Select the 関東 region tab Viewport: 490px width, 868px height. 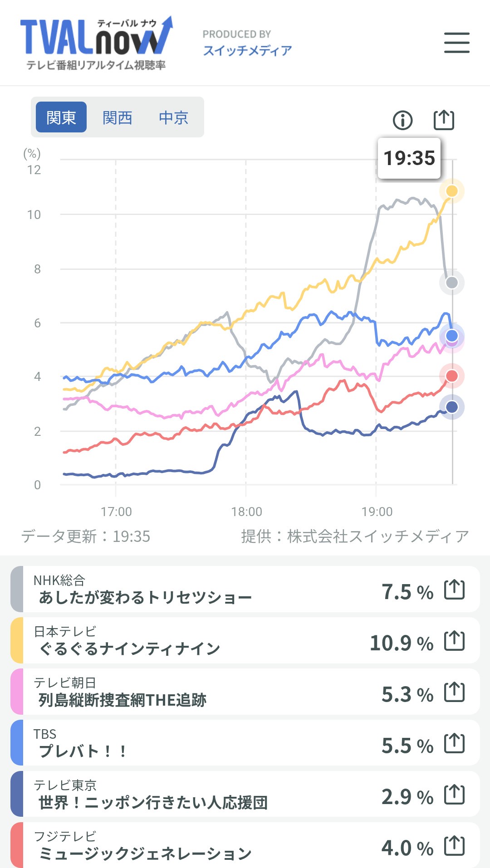pyautogui.click(x=61, y=117)
